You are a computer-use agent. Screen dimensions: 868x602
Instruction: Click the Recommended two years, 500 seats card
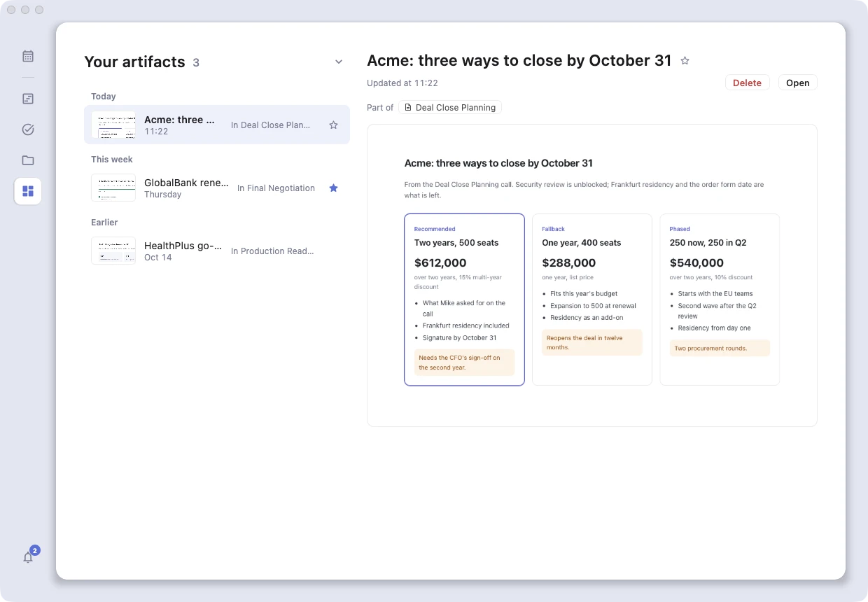click(464, 300)
